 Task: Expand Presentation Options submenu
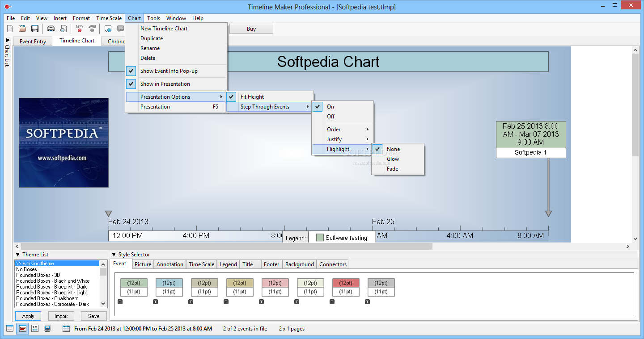point(177,97)
